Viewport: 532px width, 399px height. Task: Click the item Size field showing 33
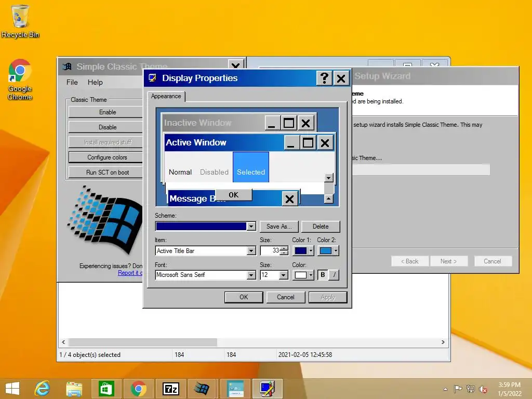tap(270, 251)
